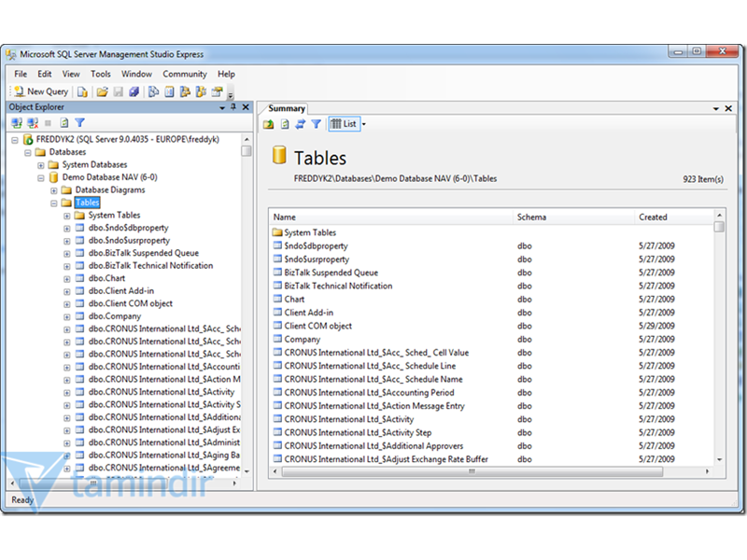Refresh the Object Explorer tree

point(63,122)
